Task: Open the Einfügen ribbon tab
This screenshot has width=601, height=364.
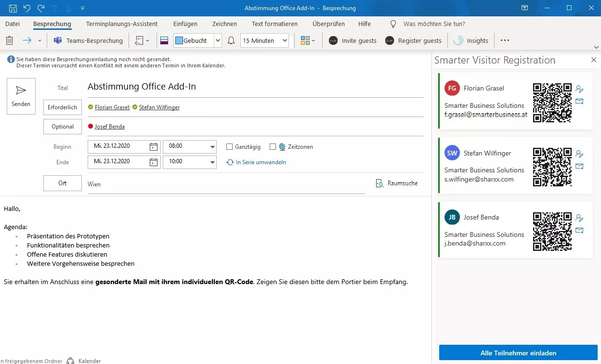Action: tap(185, 24)
